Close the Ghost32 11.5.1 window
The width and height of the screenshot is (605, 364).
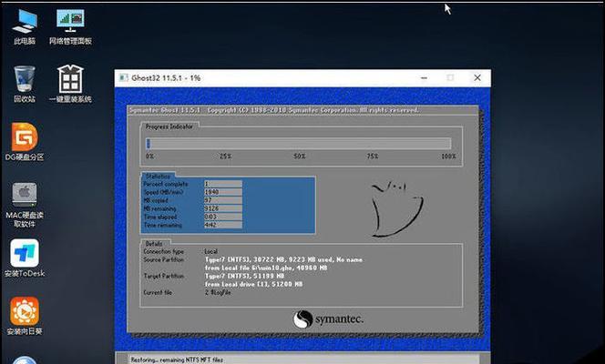pos(477,78)
